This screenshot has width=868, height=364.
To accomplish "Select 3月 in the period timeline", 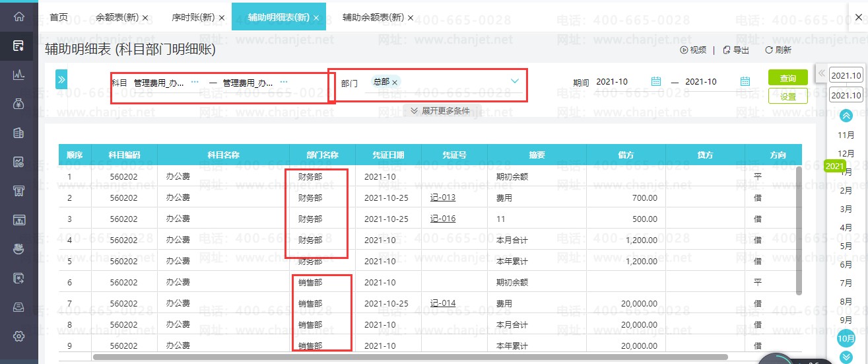I will pyautogui.click(x=846, y=209).
